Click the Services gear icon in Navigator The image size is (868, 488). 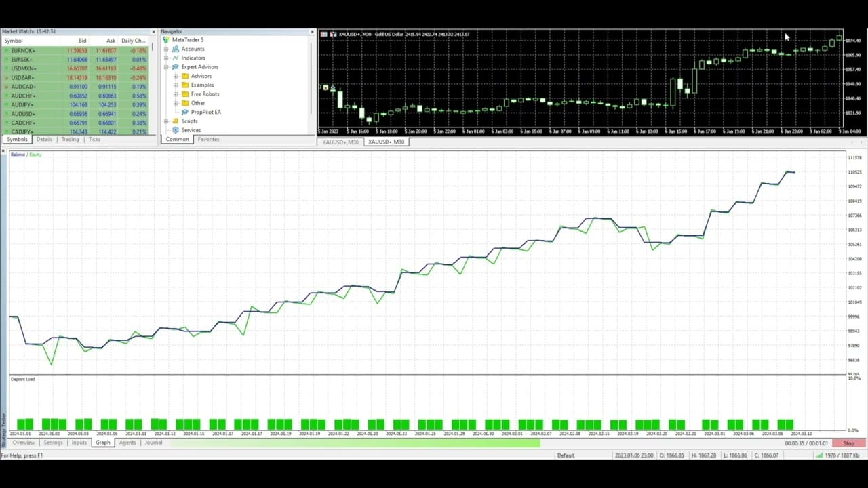176,130
